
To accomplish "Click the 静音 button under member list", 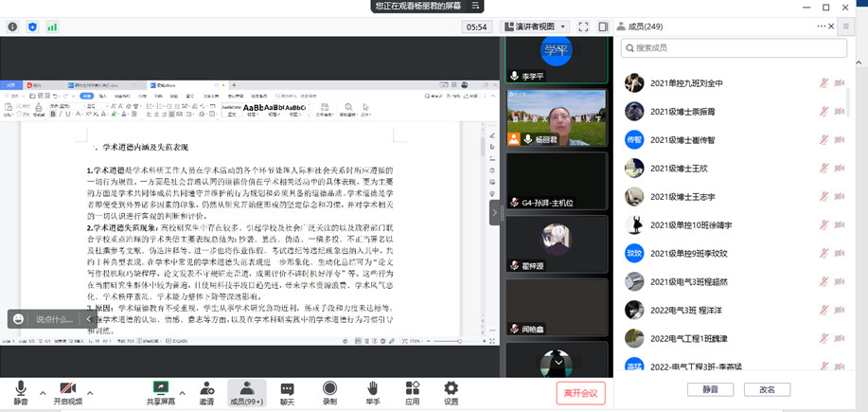I will pyautogui.click(x=710, y=389).
